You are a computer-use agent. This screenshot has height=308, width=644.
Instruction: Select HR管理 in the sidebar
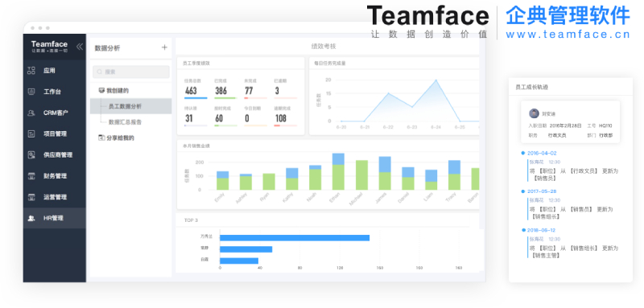tap(55, 218)
